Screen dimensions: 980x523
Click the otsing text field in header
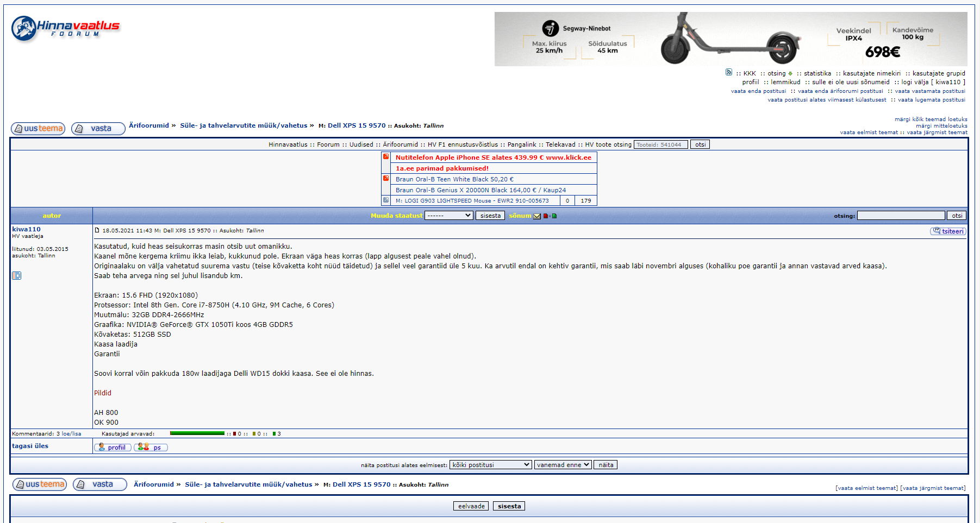point(901,216)
